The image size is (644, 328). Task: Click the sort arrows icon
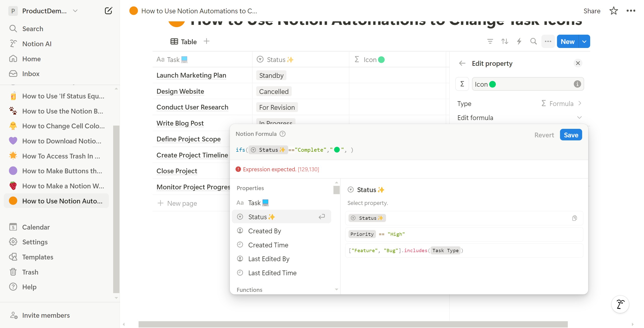pos(504,41)
